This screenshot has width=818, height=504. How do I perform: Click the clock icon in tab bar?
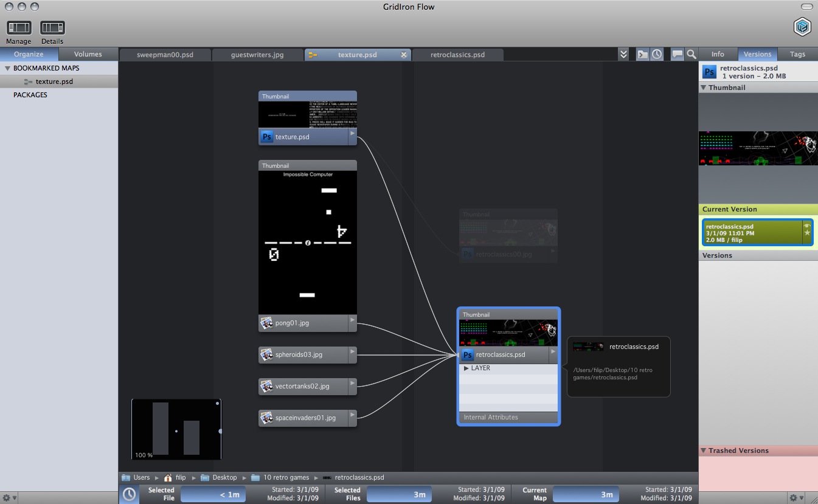pos(657,55)
